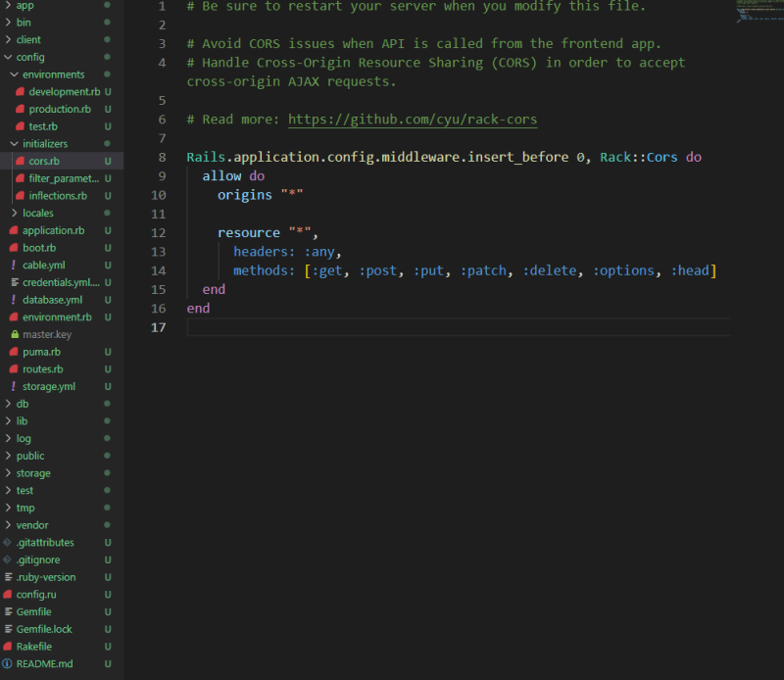Viewport: 784px width, 680px height.
Task: Click git icon of .gitattributes
Action: [x=7, y=542]
